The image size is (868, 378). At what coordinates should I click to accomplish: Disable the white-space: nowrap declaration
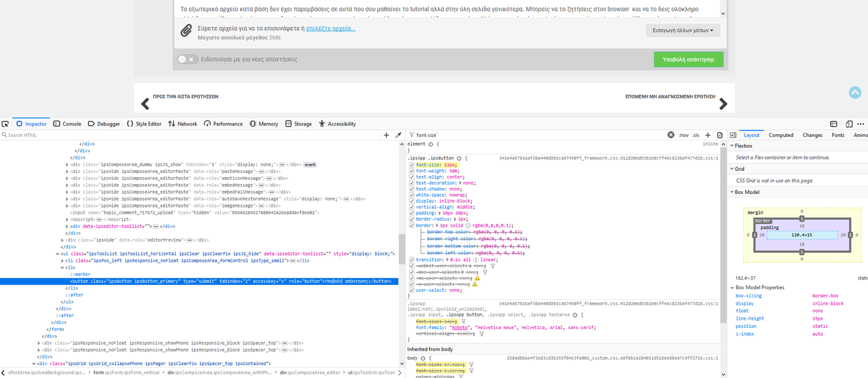[x=411, y=195]
